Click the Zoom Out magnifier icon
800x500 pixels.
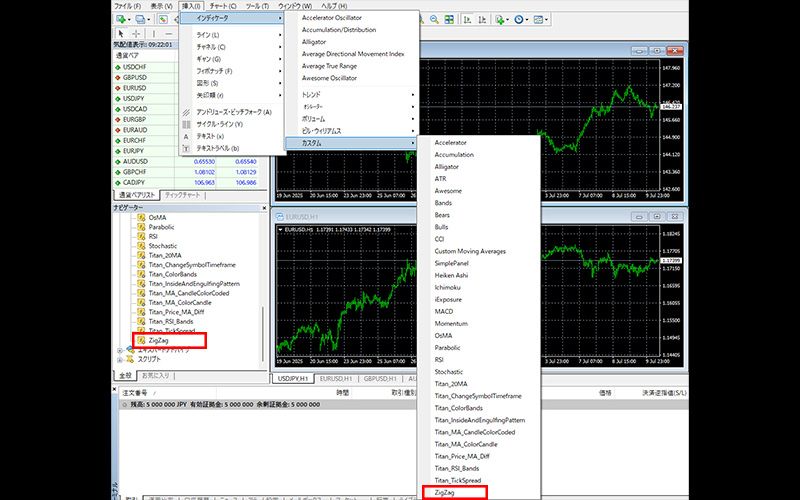pos(434,19)
